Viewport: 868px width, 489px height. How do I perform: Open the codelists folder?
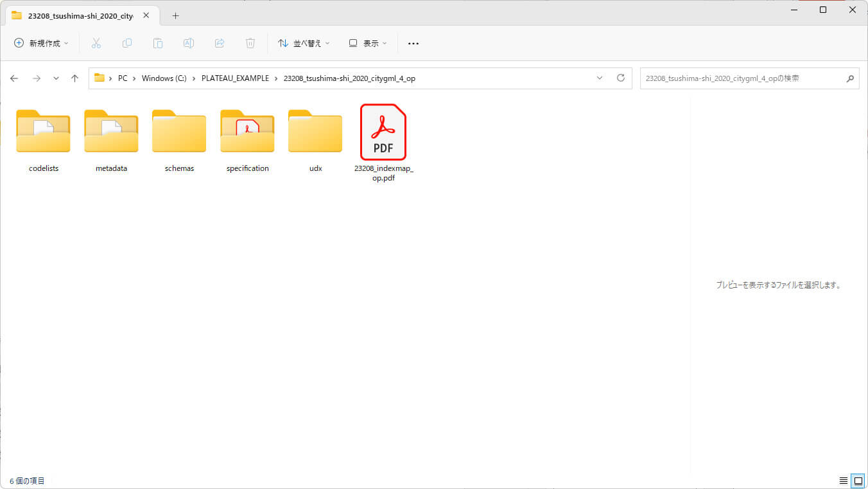tap(43, 131)
